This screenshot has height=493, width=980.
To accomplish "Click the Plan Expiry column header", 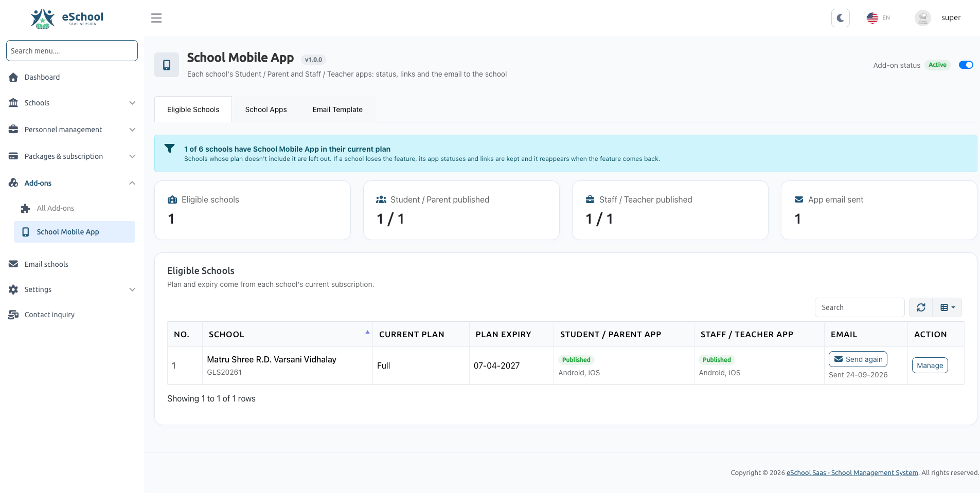I will 511,334.
